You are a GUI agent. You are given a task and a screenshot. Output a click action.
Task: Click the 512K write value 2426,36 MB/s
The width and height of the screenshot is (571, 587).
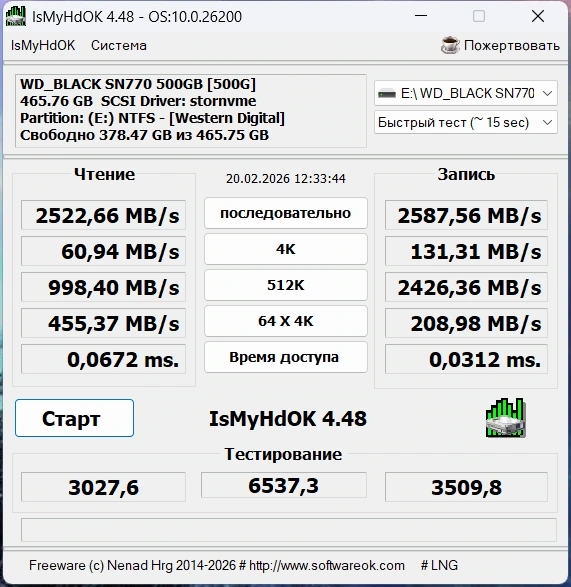click(x=466, y=287)
